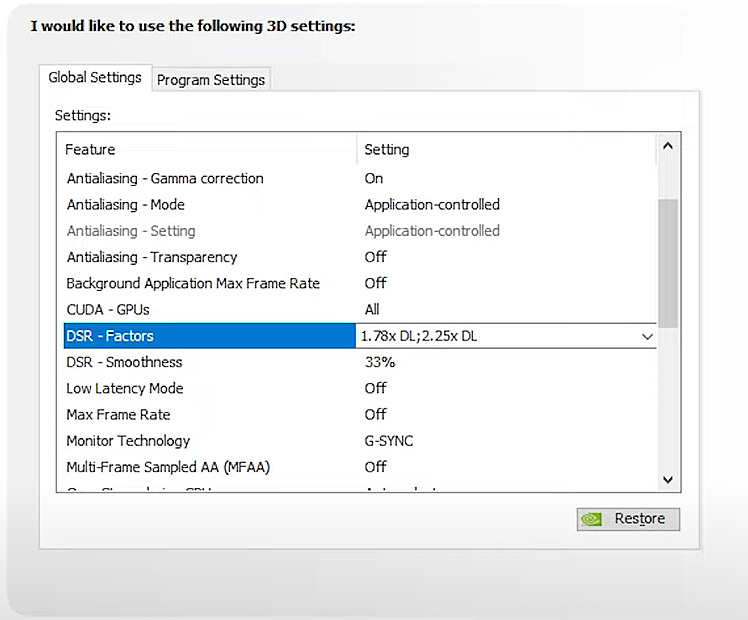Viewport: 748px width, 620px height.
Task: Click the vertical scrollbar thumb
Action: pyautogui.click(x=668, y=260)
